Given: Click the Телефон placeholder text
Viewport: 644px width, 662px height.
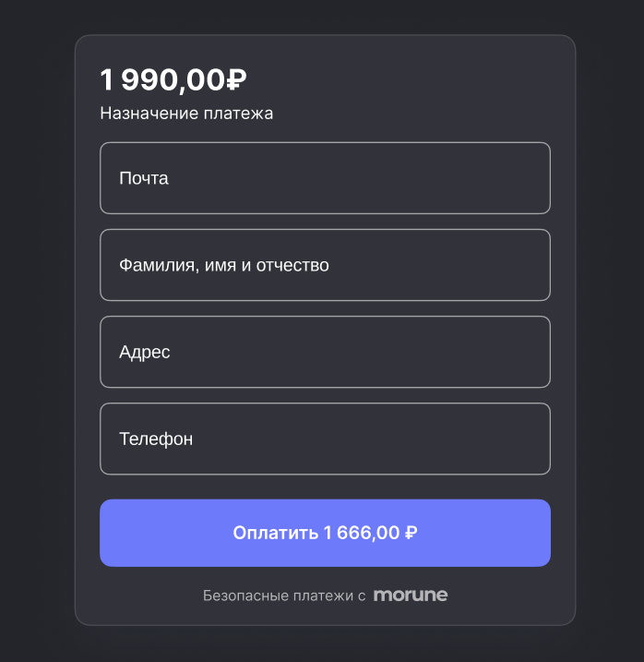Looking at the screenshot, I should (156, 439).
